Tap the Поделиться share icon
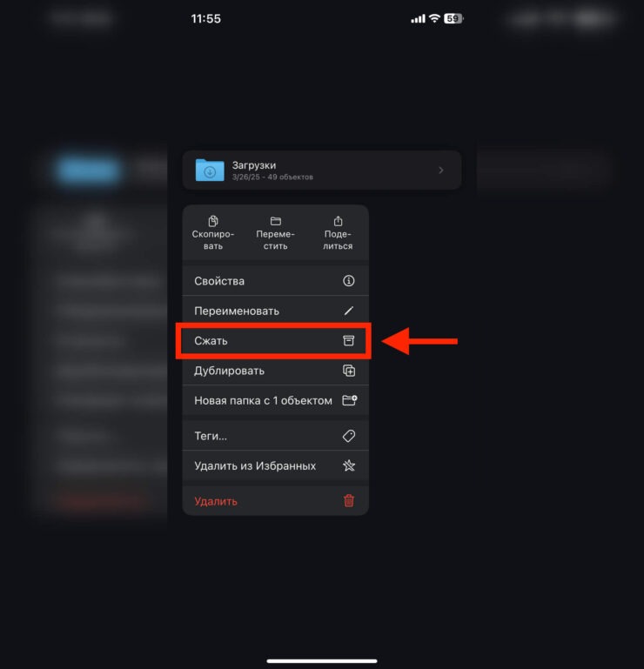This screenshot has height=669, width=644. pyautogui.click(x=338, y=221)
